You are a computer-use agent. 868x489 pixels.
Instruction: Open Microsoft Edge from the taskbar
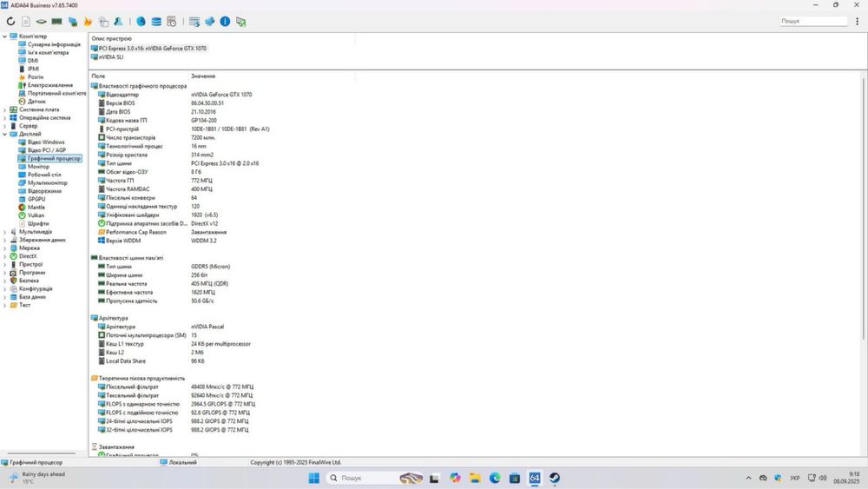[x=495, y=478]
